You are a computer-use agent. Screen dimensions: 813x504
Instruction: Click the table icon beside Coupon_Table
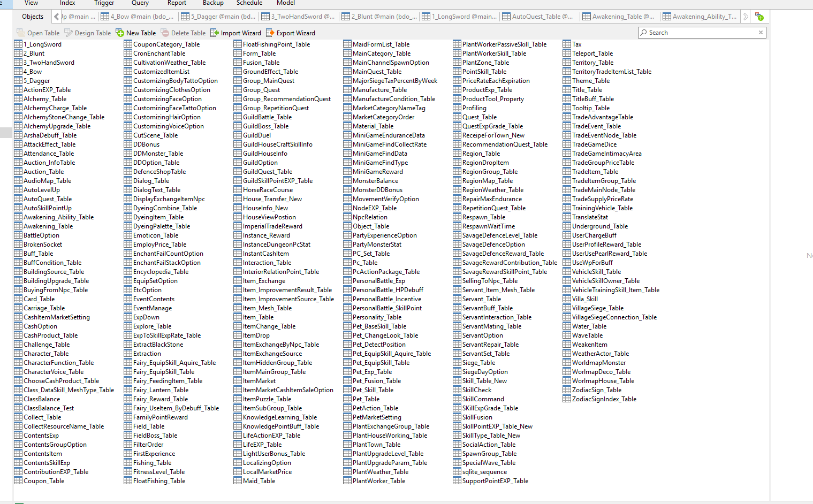pyautogui.click(x=18, y=481)
